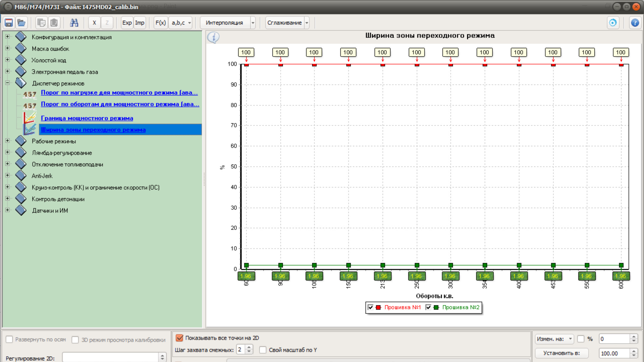Expand the Маска ошибок node
The width and height of the screenshot is (644, 362).
click(7, 48)
